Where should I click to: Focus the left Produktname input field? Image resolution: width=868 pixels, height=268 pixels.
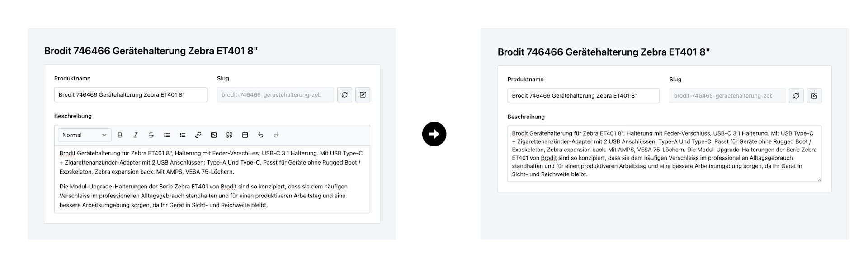coord(131,95)
